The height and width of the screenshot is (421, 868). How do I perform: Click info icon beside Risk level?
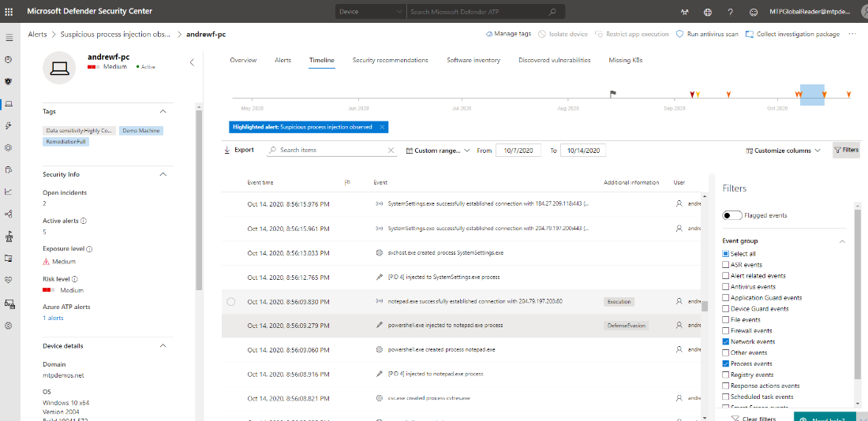pos(74,279)
